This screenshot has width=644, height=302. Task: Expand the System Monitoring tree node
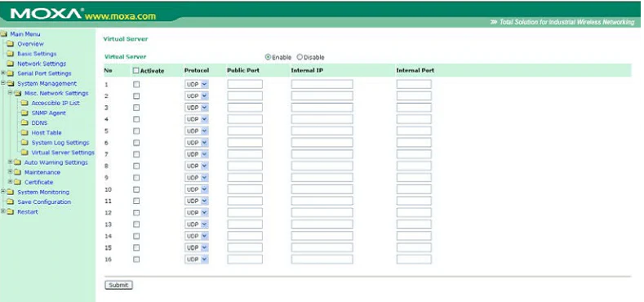[3, 192]
